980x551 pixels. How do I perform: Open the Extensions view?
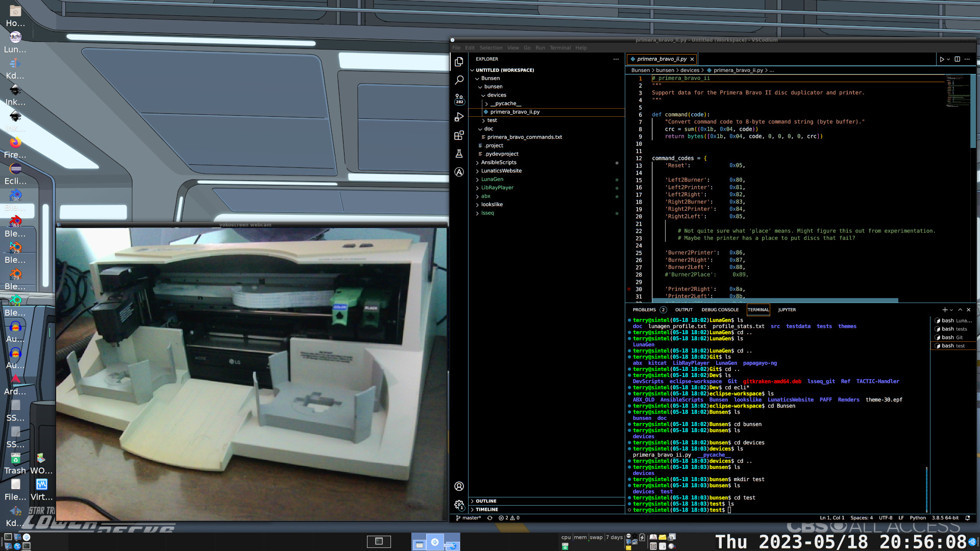pyautogui.click(x=459, y=136)
